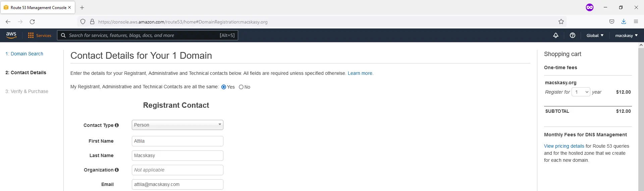644x191 pixels.
Task: Go to step 1: Domain Search
Action: point(24,54)
